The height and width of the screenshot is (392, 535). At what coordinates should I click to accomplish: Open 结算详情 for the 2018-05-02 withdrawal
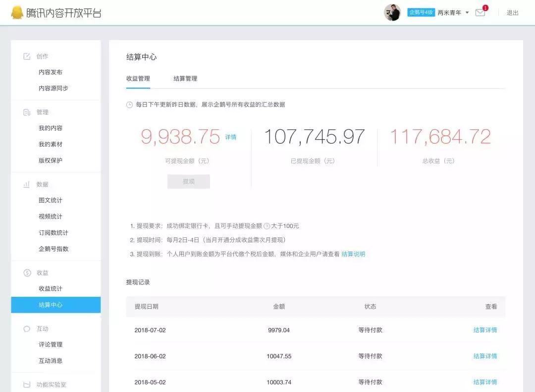pos(485,382)
